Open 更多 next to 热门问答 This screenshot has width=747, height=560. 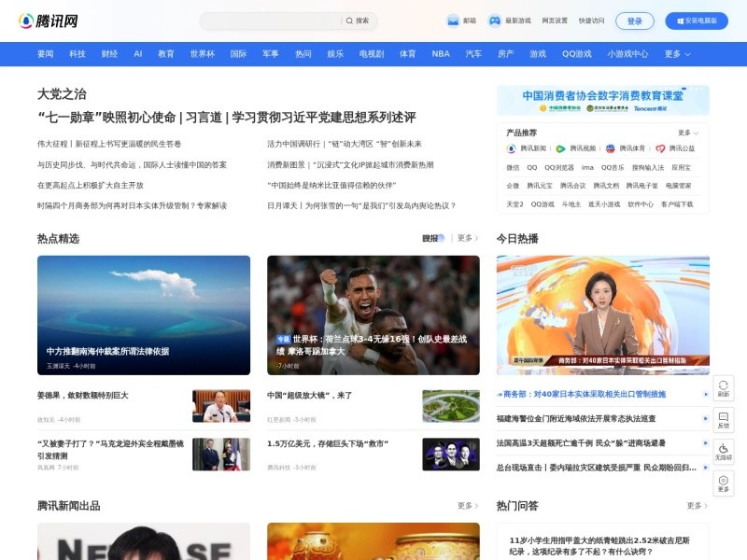697,506
